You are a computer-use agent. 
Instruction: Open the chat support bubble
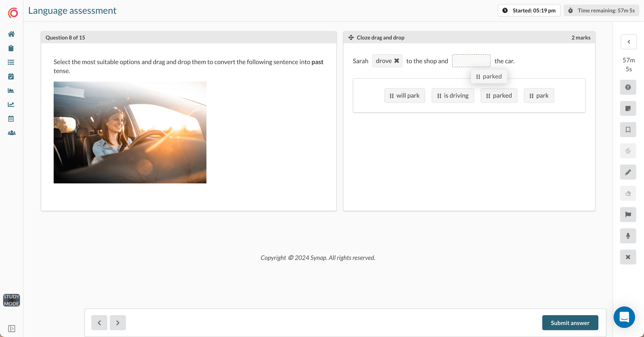point(624,317)
